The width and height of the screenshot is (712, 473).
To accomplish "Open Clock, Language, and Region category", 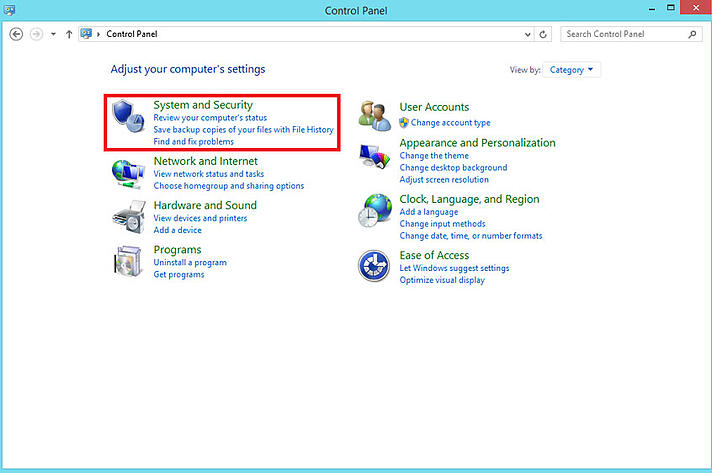I will tap(470, 199).
